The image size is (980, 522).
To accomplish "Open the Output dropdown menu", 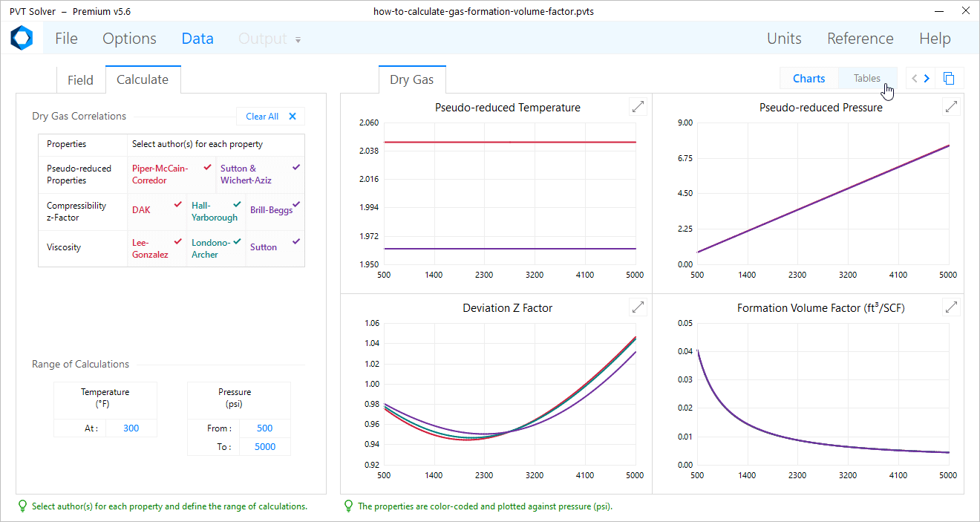I will coord(269,39).
